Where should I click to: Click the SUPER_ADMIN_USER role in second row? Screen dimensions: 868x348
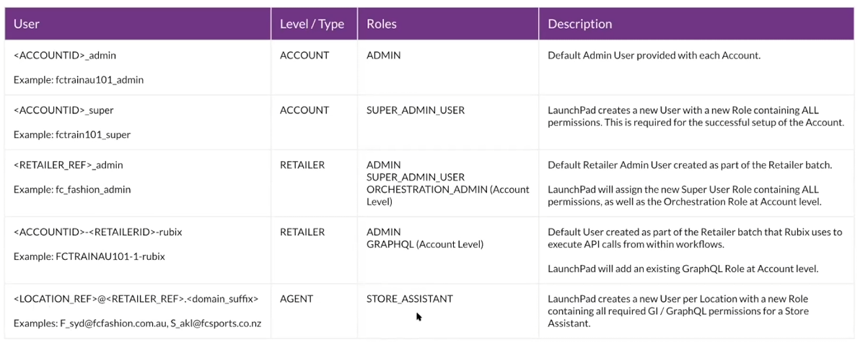coord(416,110)
